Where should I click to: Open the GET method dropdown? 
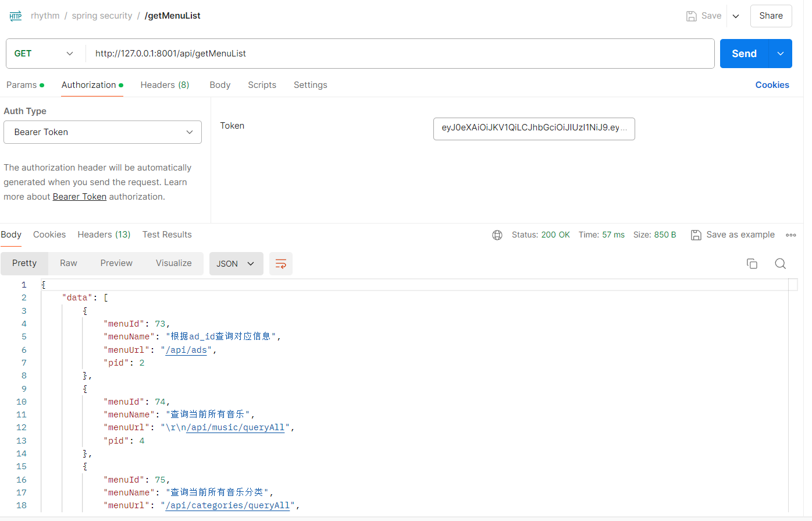click(x=45, y=54)
